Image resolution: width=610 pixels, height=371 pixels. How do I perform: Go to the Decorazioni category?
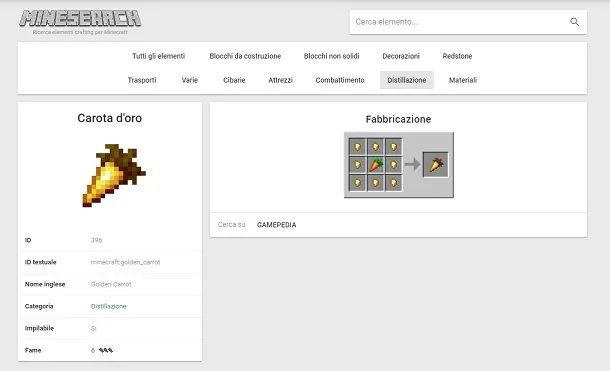pyautogui.click(x=401, y=56)
